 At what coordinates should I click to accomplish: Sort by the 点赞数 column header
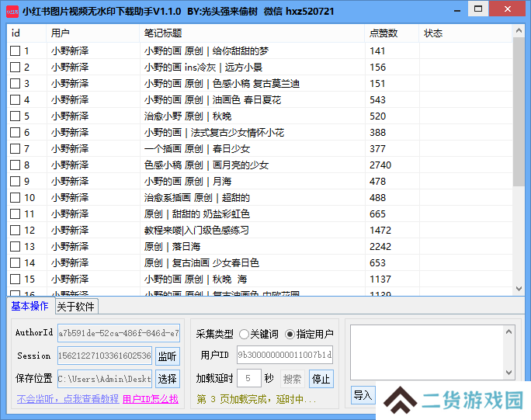pyautogui.click(x=392, y=33)
